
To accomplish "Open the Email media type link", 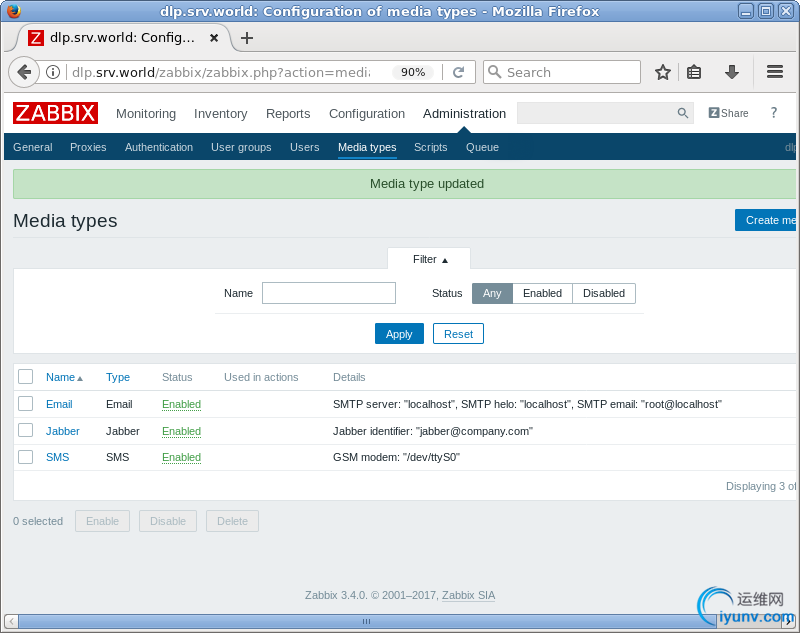I will (59, 404).
